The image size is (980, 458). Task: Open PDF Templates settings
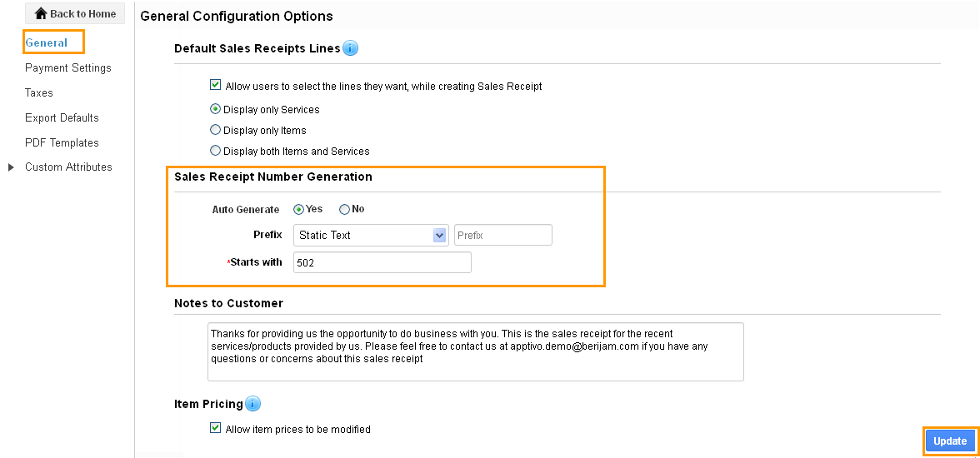pyautogui.click(x=62, y=142)
